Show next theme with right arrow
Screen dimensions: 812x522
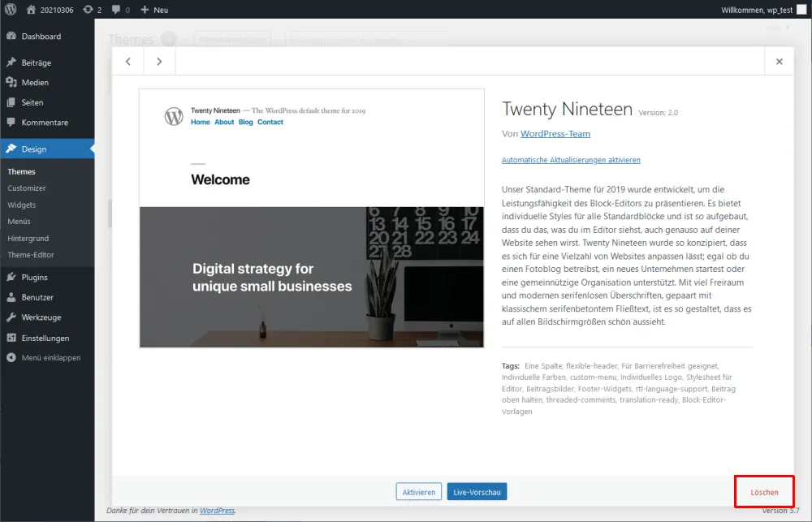[159, 61]
